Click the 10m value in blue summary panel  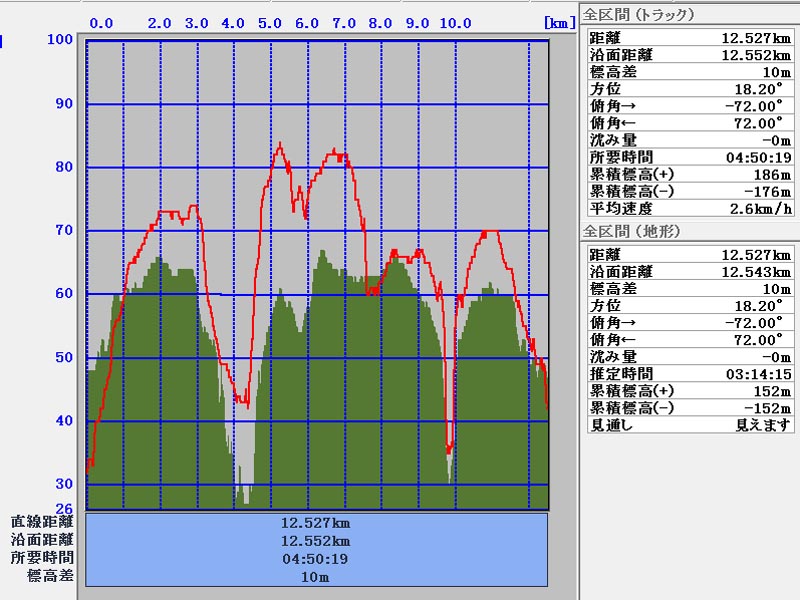point(316,576)
